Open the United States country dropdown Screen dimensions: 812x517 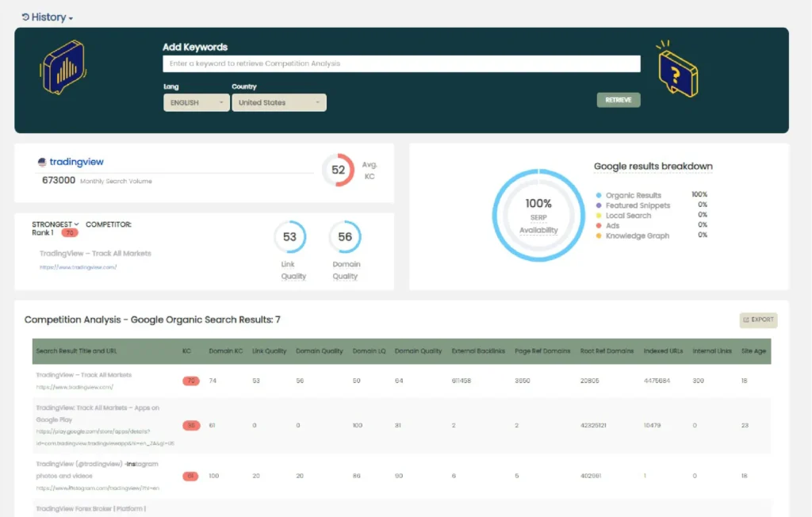[279, 102]
